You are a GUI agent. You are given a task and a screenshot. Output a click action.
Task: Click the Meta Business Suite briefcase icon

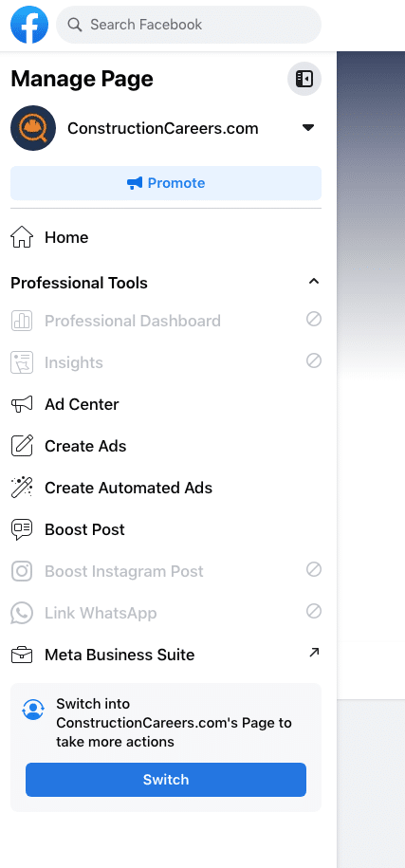[x=22, y=655]
